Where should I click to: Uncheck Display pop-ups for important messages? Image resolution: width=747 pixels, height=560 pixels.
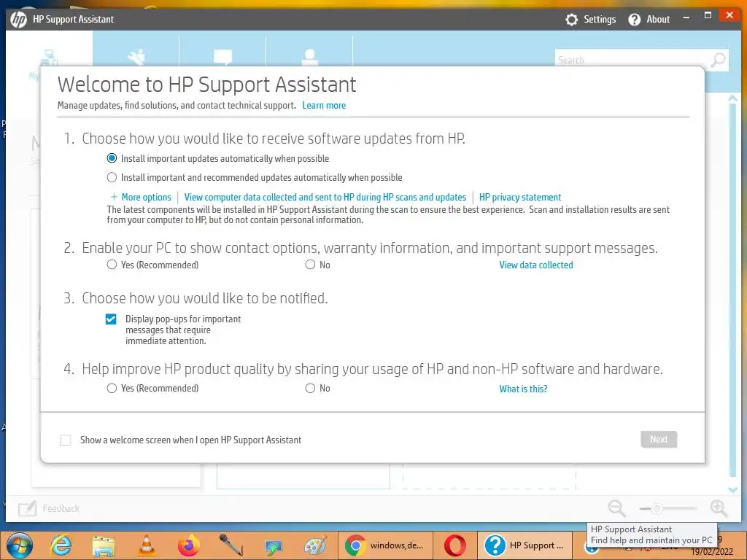(111, 319)
